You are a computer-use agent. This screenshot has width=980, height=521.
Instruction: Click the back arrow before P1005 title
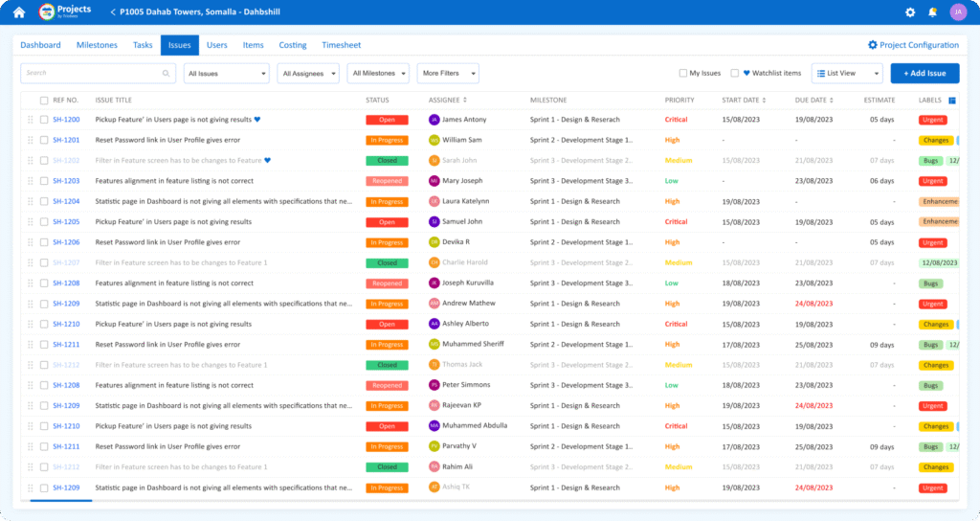(x=113, y=12)
